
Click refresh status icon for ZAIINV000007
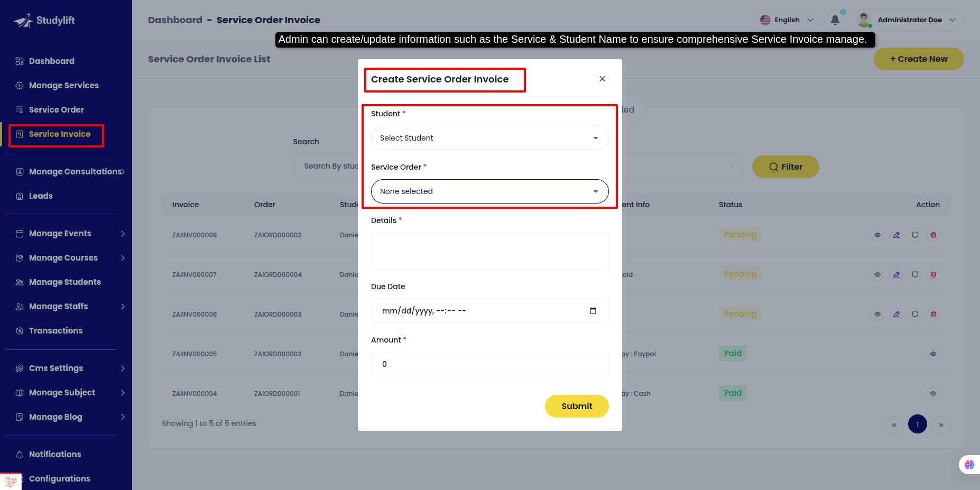915,274
